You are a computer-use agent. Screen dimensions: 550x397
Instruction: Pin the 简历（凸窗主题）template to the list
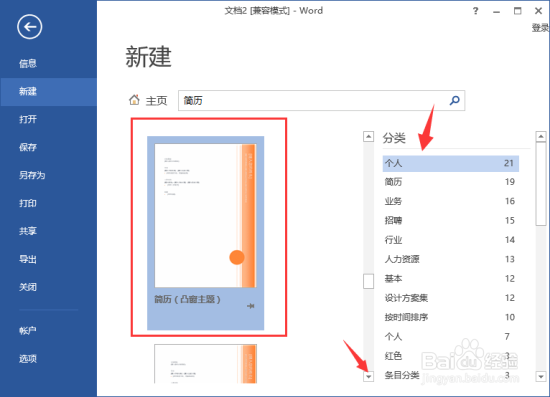point(250,306)
